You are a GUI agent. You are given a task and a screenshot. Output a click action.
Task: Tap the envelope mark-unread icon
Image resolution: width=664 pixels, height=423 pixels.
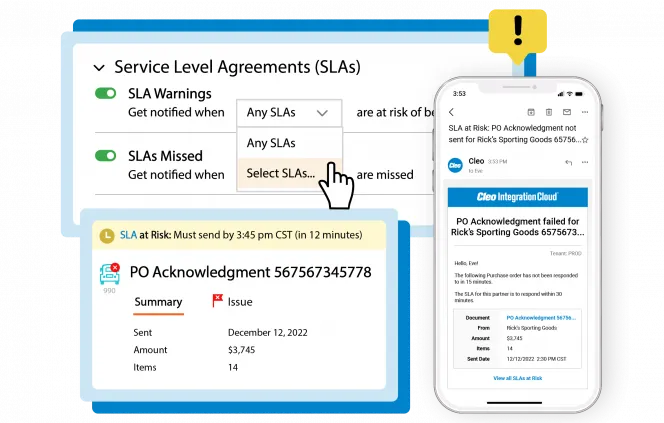coord(567,112)
